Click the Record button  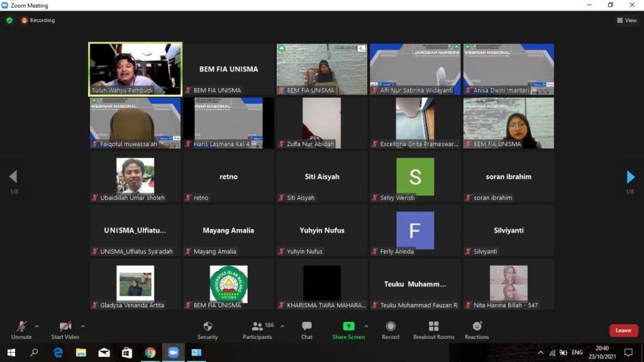tap(391, 331)
